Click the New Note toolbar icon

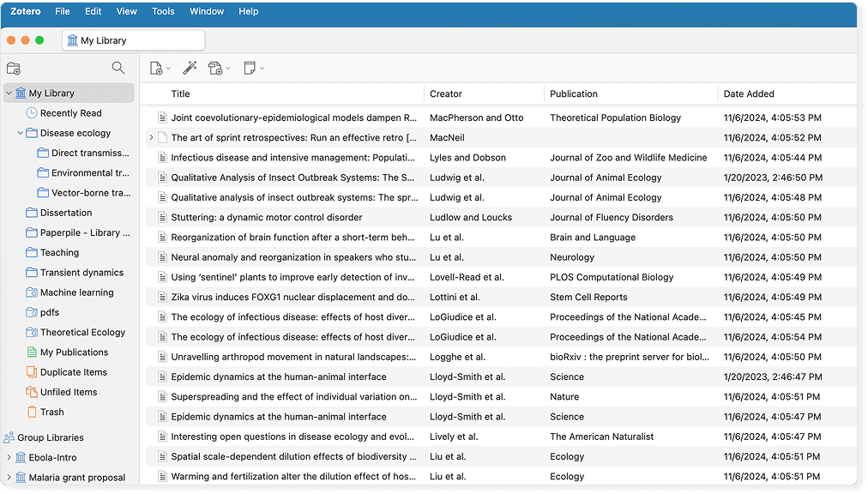click(x=250, y=68)
